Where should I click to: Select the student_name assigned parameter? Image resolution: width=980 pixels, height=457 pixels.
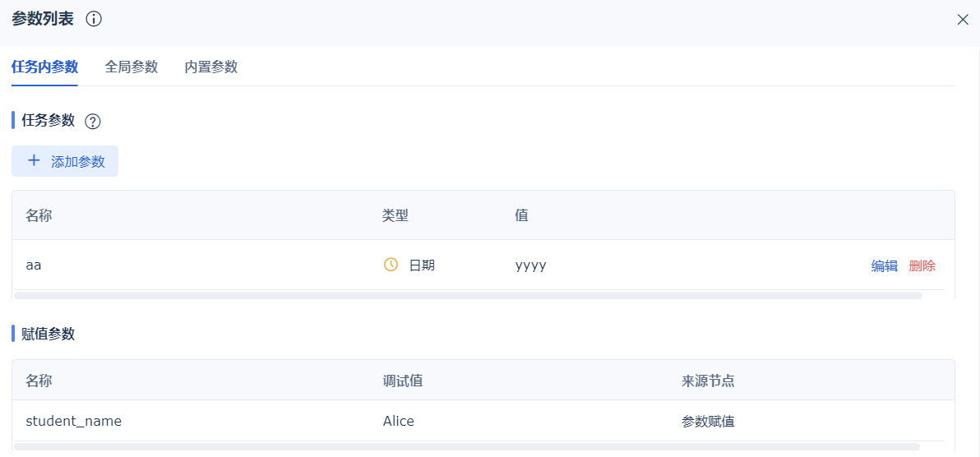click(73, 422)
